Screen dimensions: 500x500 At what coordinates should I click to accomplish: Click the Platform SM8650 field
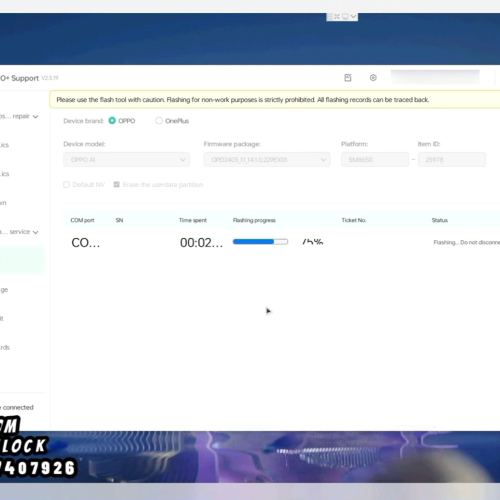click(x=375, y=160)
